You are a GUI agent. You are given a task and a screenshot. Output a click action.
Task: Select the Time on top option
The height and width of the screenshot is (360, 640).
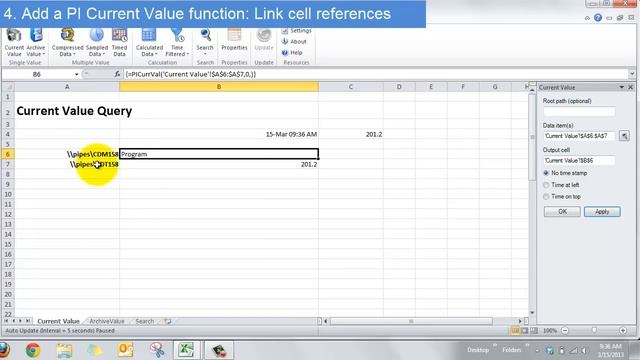(546, 197)
